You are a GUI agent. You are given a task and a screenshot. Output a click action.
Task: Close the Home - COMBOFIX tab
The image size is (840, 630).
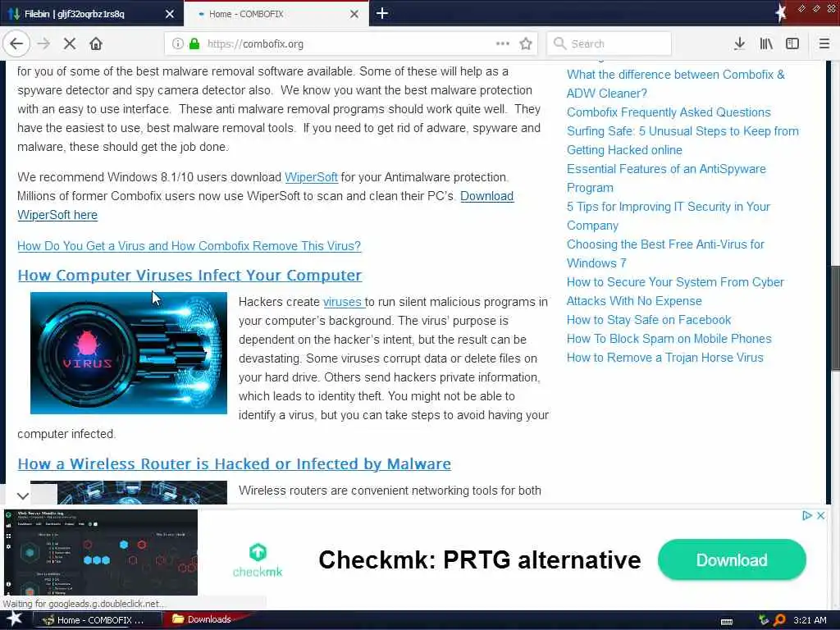click(x=354, y=14)
